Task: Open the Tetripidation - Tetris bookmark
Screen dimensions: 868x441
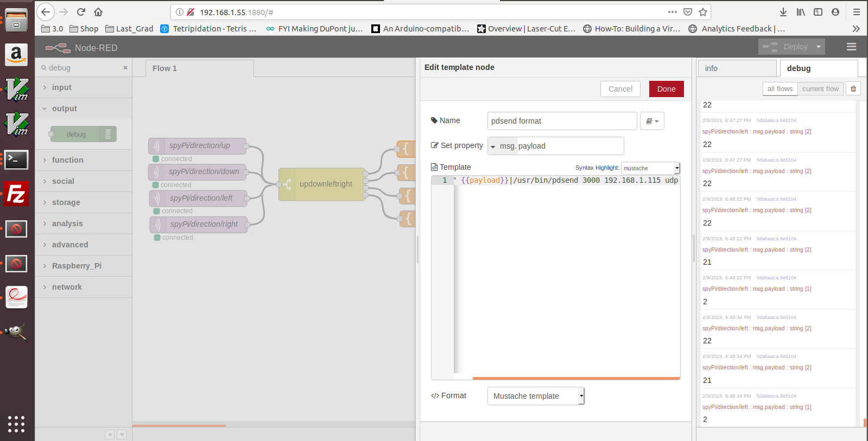Action: click(x=208, y=29)
